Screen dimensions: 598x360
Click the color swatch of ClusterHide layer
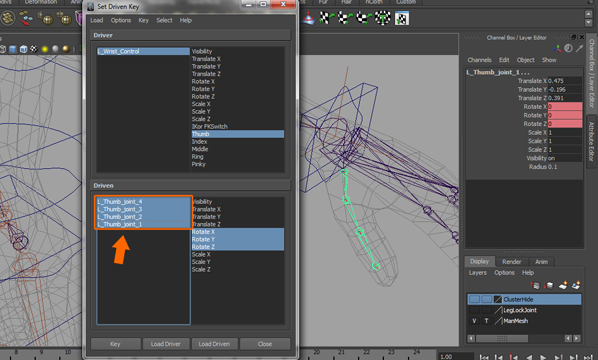[x=498, y=299]
